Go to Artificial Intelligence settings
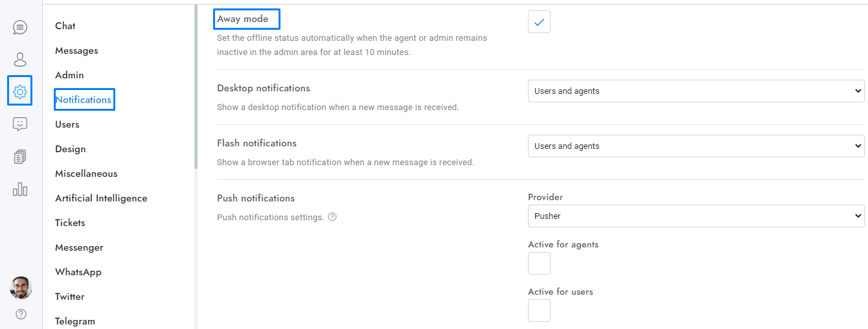Viewport: 868px width, 329px height. tap(101, 198)
